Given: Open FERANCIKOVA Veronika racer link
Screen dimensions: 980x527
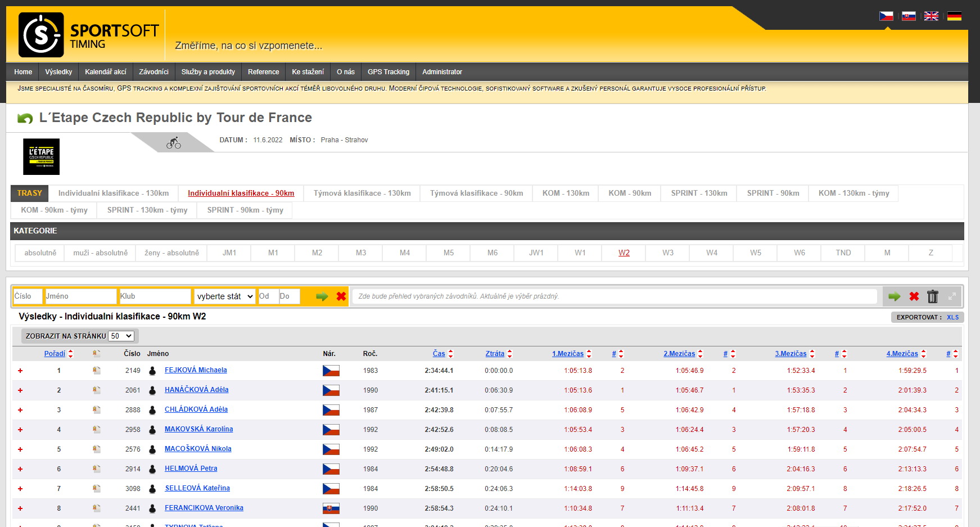Looking at the screenshot, I should tap(204, 508).
